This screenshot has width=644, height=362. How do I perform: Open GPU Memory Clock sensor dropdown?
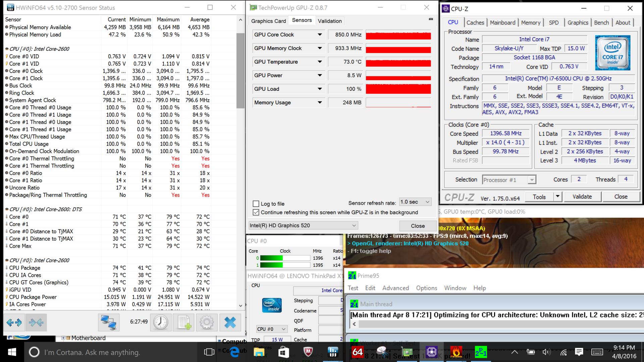coord(320,48)
